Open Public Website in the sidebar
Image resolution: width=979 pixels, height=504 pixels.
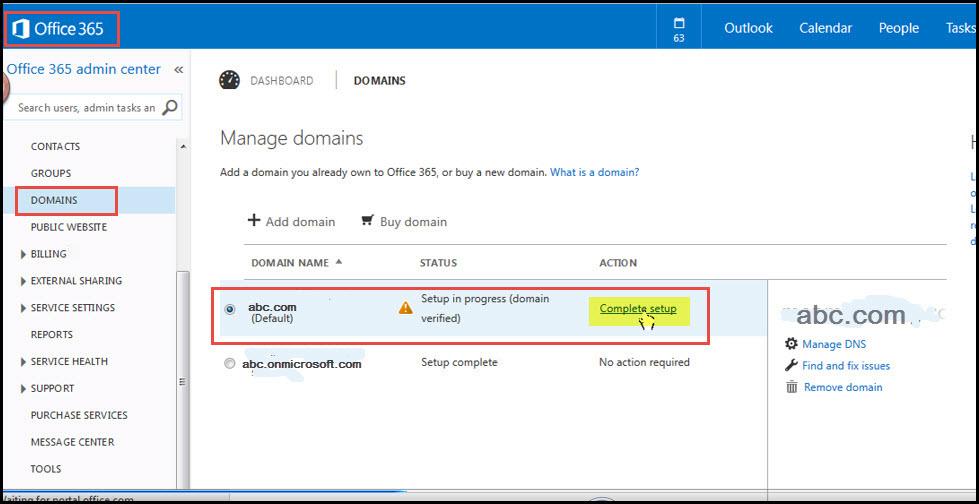click(69, 227)
